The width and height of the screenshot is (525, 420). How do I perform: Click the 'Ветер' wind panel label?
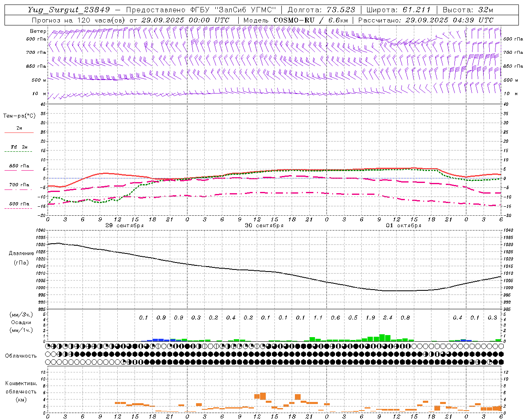coord(38,31)
